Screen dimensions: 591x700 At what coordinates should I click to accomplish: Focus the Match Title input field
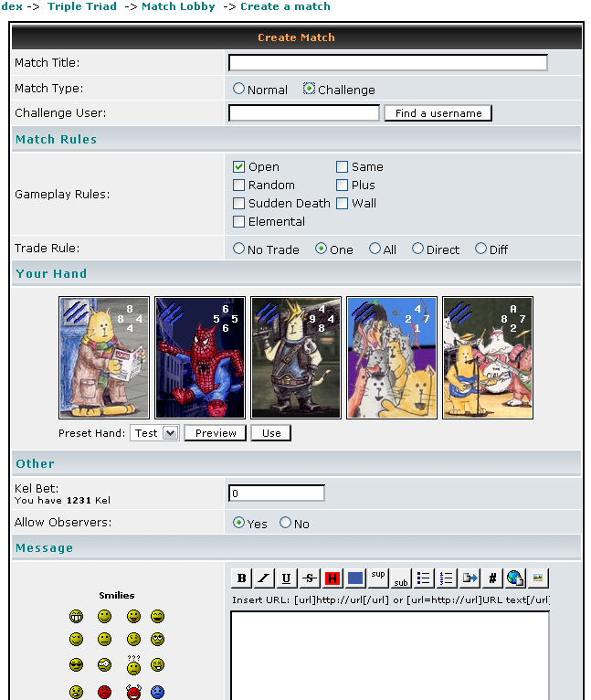388,63
